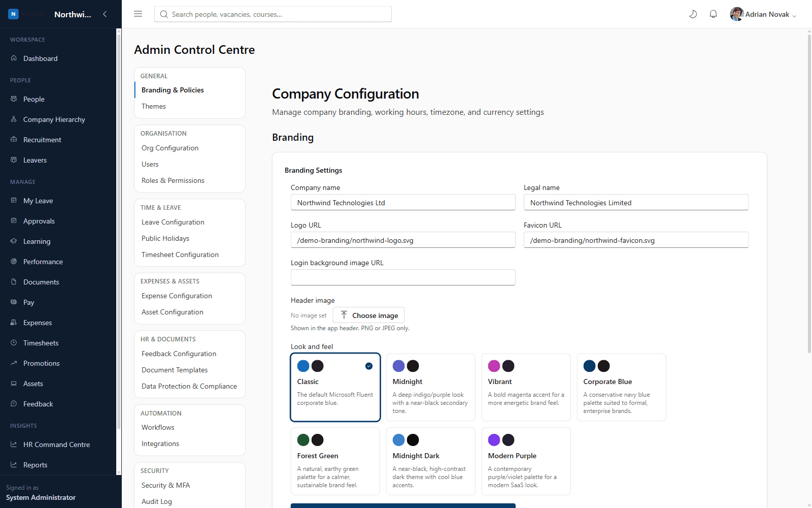This screenshot has width=812, height=508.
Task: Go to Leave Configuration
Action: pos(190,222)
